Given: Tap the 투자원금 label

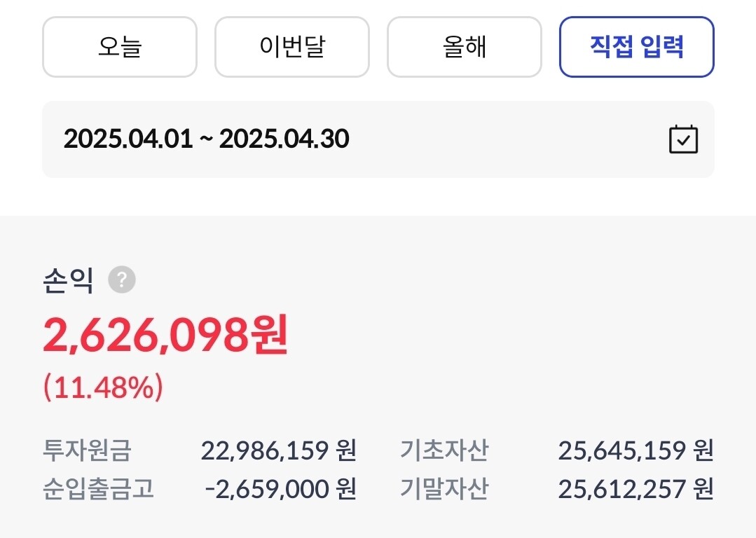Looking at the screenshot, I should pyautogui.click(x=87, y=450).
